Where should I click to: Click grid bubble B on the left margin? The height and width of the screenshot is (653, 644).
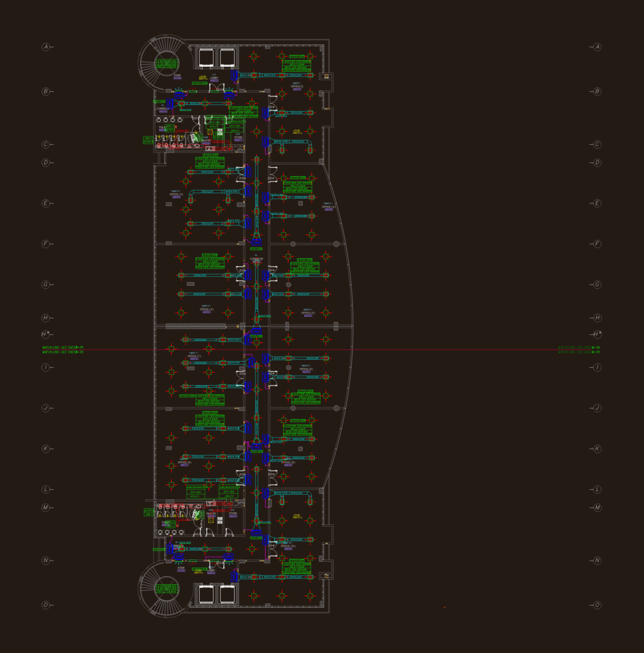click(x=45, y=91)
